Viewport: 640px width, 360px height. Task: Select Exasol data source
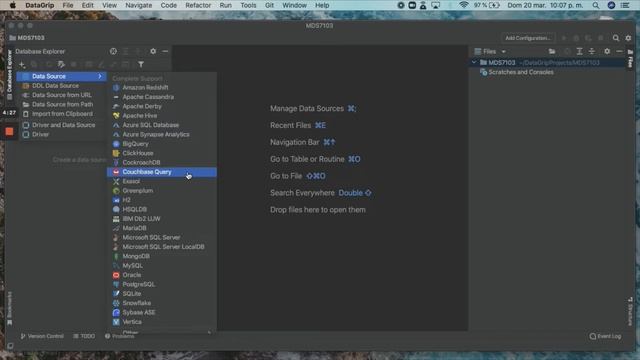tap(162, 181)
